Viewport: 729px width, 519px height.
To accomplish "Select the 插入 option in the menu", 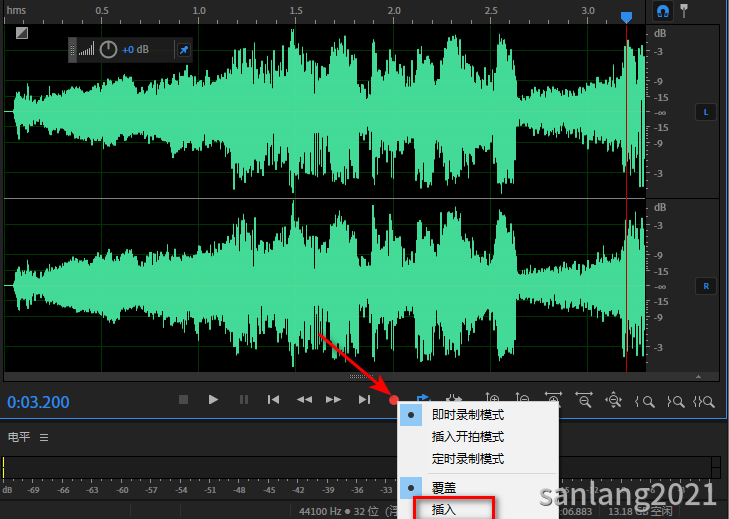I will coord(445,510).
